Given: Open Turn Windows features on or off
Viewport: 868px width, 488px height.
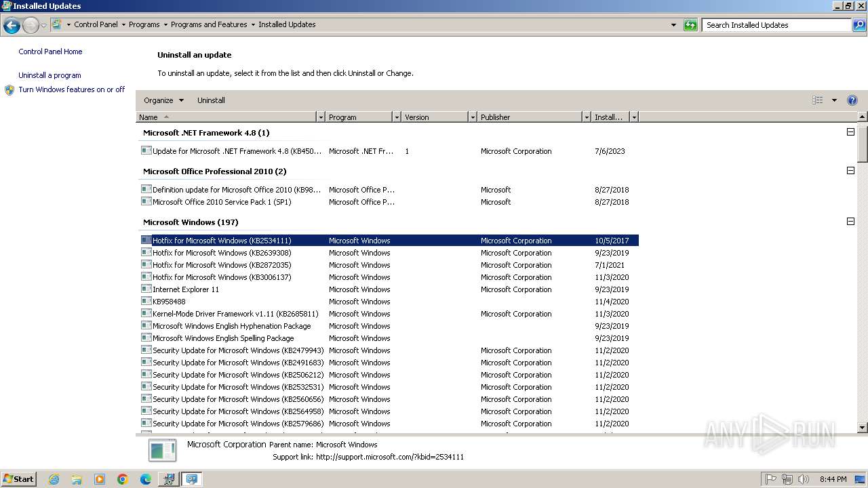Looking at the screenshot, I should tap(72, 89).
